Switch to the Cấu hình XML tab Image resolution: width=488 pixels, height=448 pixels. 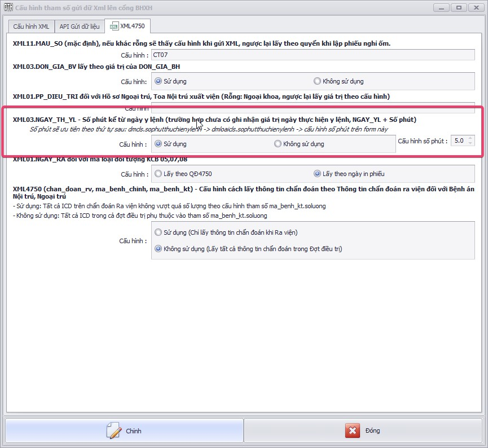(31, 27)
